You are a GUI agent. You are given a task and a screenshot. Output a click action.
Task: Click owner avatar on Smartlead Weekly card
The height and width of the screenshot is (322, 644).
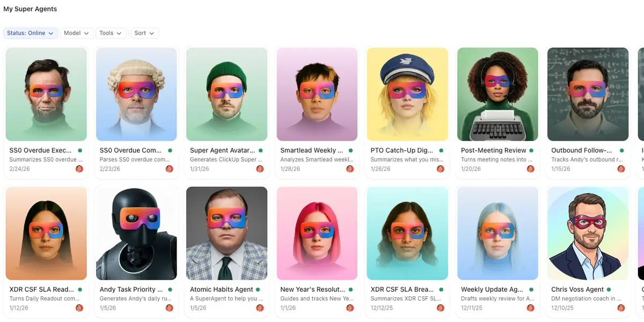click(x=350, y=169)
